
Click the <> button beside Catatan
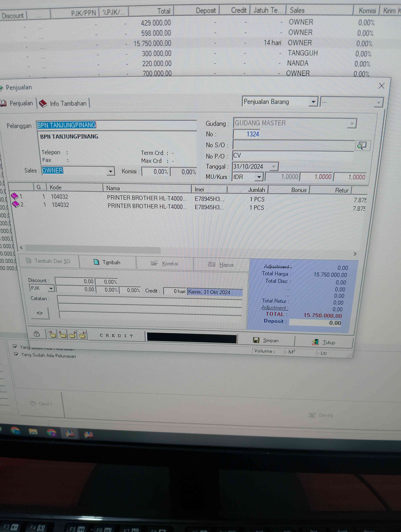click(40, 313)
